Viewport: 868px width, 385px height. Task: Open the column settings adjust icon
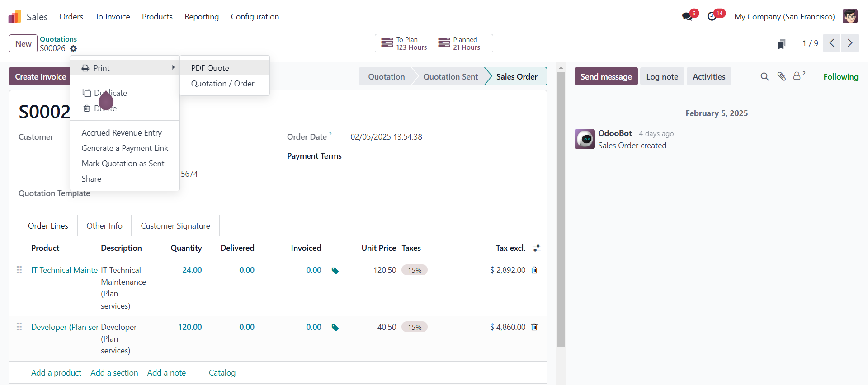pyautogui.click(x=537, y=248)
